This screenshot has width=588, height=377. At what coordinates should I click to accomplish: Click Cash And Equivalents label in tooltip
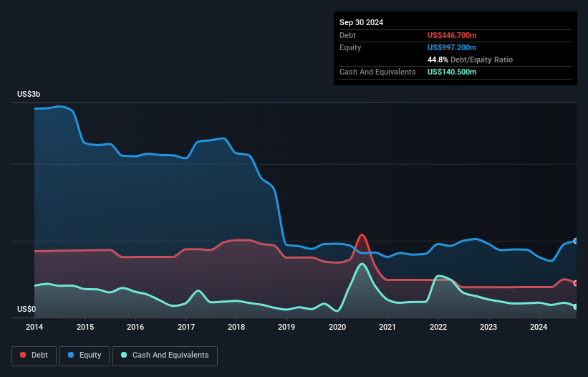click(x=377, y=72)
